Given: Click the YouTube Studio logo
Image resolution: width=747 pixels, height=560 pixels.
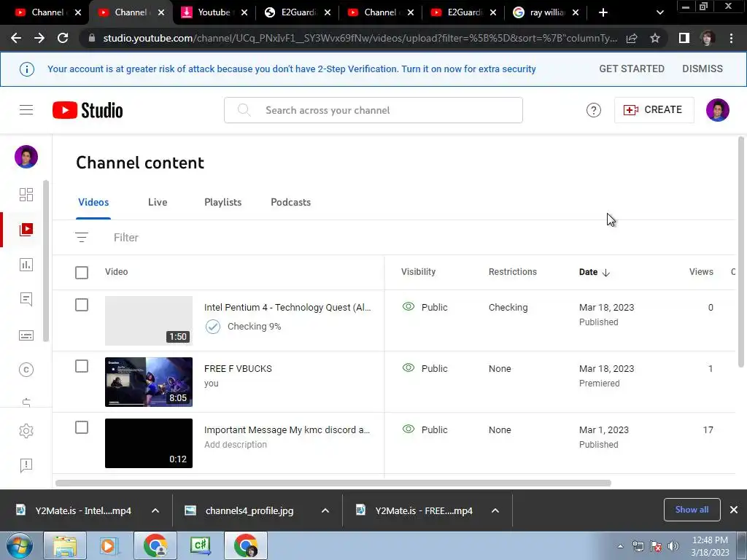Looking at the screenshot, I should pyautogui.click(x=88, y=110).
